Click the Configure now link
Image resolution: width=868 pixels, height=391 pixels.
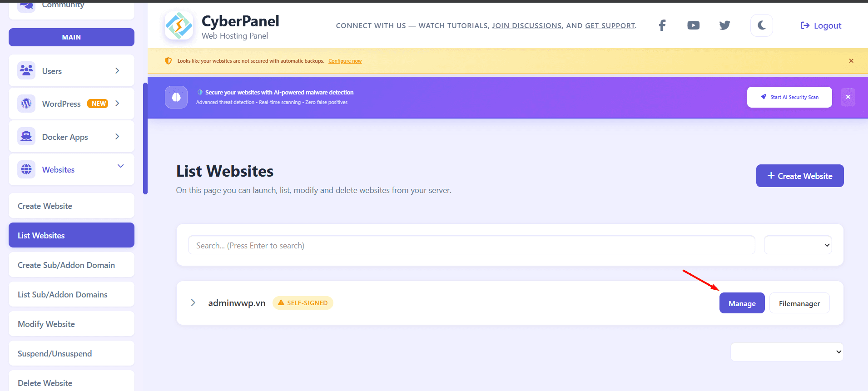pos(345,61)
